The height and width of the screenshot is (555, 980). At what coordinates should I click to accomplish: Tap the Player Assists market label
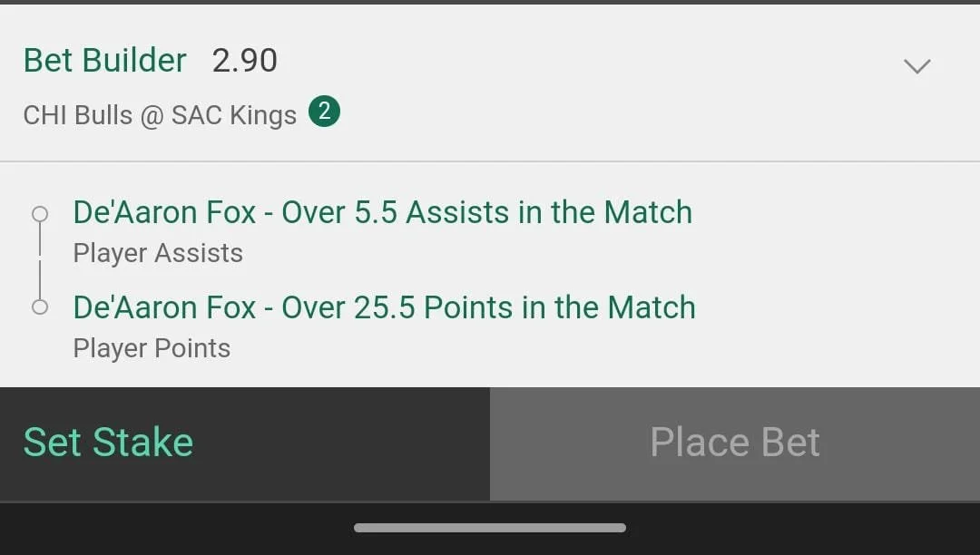click(158, 253)
